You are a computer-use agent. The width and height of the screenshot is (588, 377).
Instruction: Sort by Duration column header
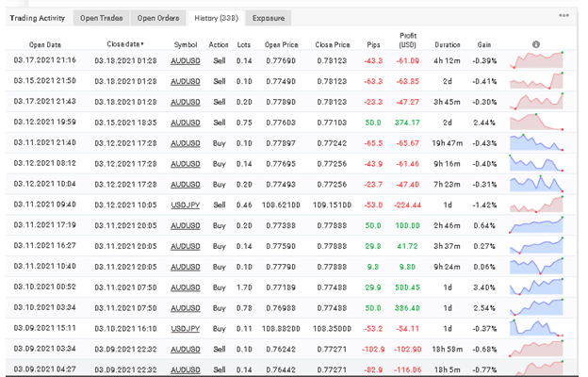click(448, 44)
